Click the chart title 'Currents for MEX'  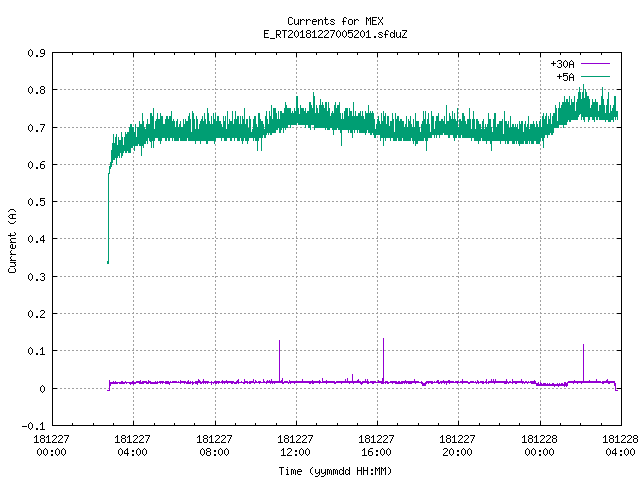point(335,21)
